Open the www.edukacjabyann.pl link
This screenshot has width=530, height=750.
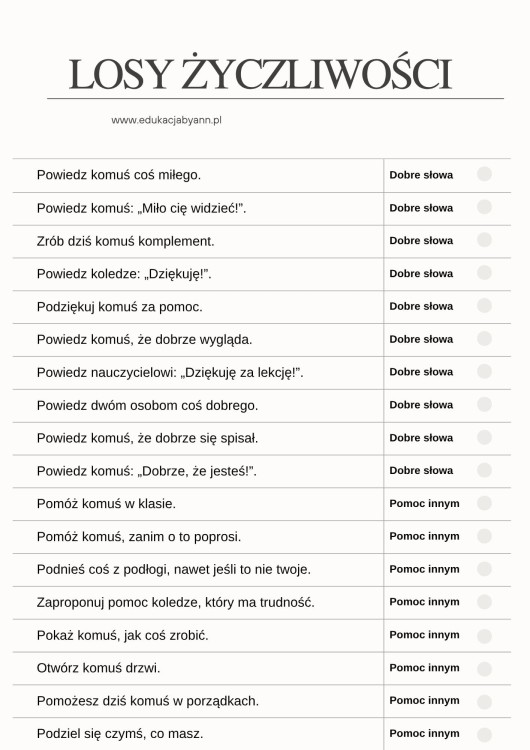(x=166, y=120)
